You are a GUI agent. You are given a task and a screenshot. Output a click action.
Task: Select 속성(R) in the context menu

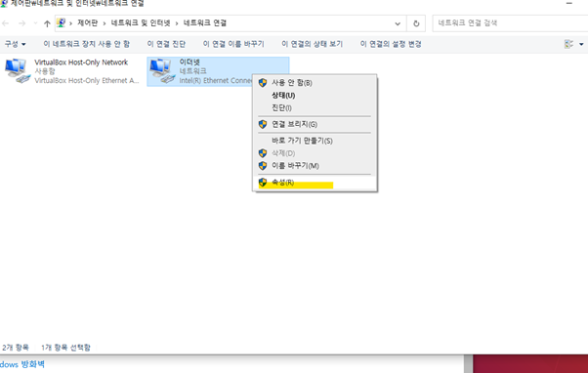coord(315,183)
